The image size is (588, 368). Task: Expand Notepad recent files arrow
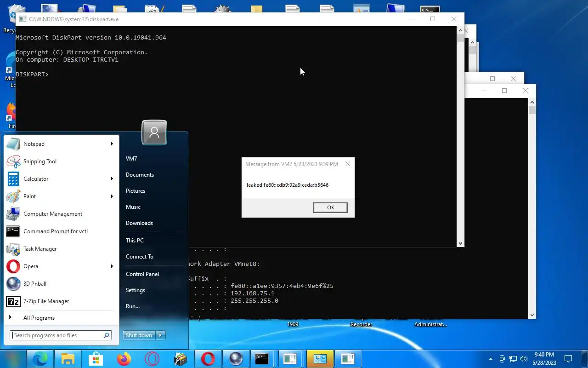[x=112, y=144]
